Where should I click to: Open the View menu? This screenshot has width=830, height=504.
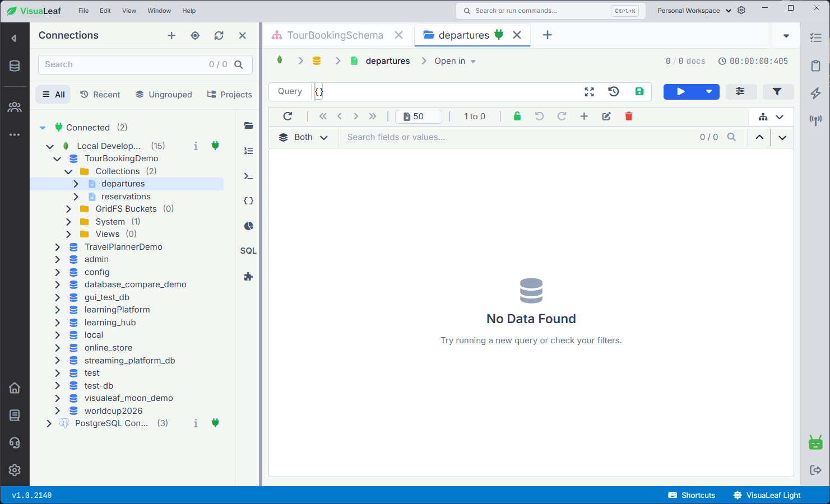click(x=129, y=11)
